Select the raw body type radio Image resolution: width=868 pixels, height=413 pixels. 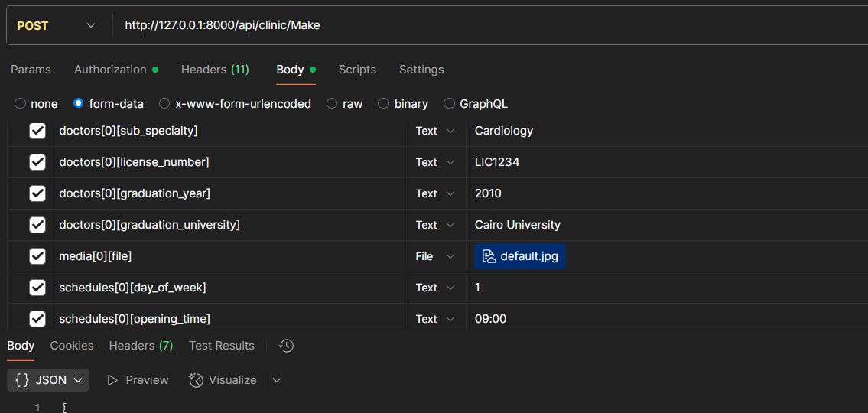[x=332, y=104]
